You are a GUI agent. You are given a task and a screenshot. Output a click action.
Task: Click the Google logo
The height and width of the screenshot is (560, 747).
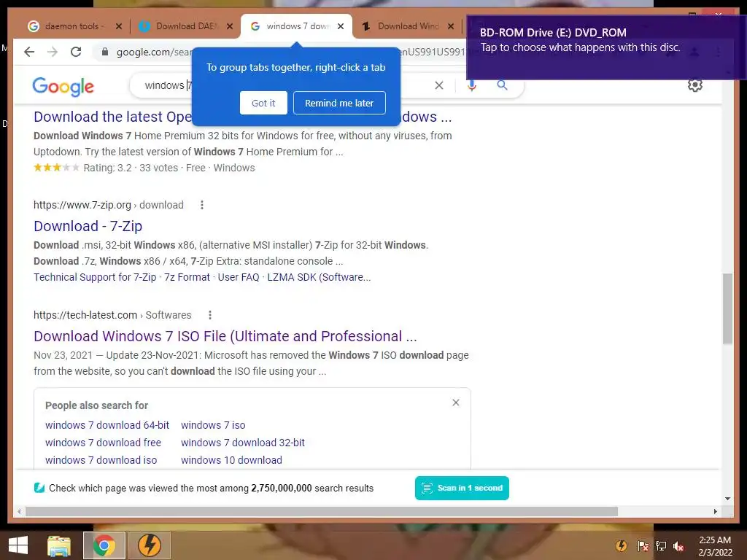point(63,86)
